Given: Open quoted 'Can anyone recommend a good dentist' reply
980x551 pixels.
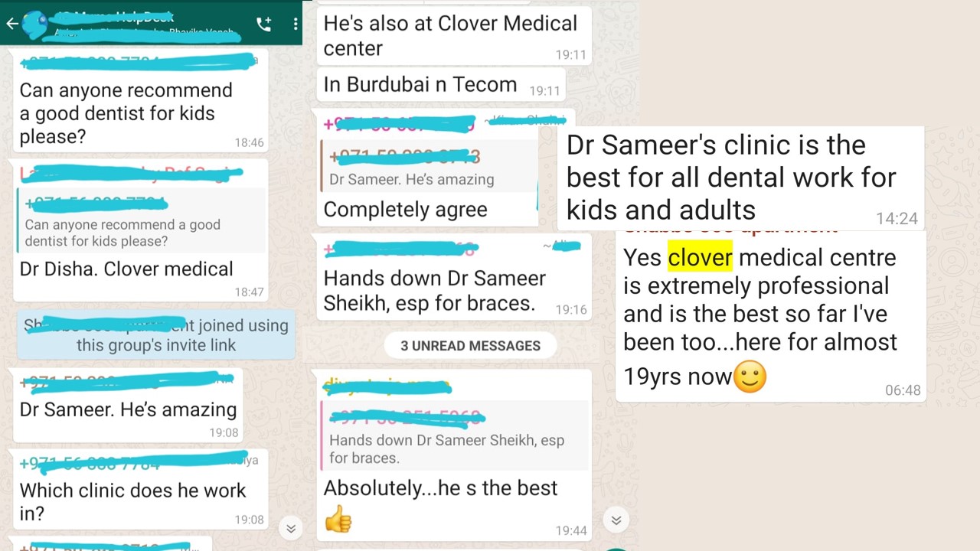Looking at the screenshot, I should (141, 220).
